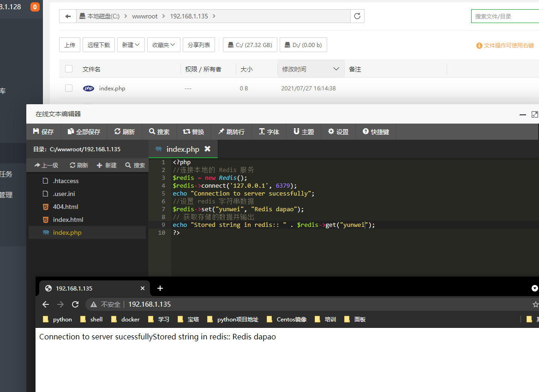
Task: Reload the browser page
Action: (75, 304)
